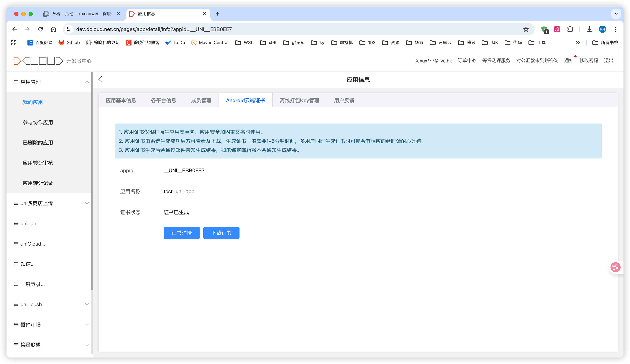Bookmark this page with the star icon

tap(526, 29)
